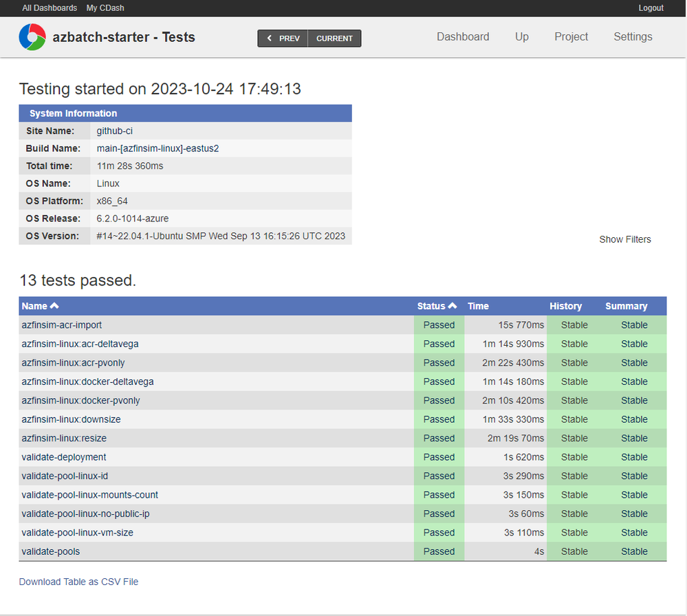The height and width of the screenshot is (616, 687).
Task: Open azfinsim-linux:downsize test
Action: click(71, 419)
